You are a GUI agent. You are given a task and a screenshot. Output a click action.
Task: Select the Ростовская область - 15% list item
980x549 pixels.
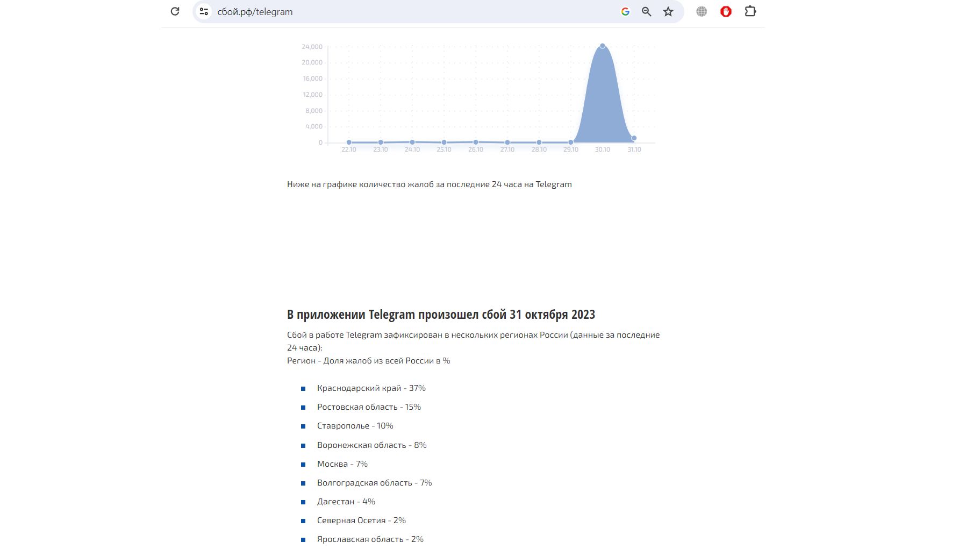369,407
